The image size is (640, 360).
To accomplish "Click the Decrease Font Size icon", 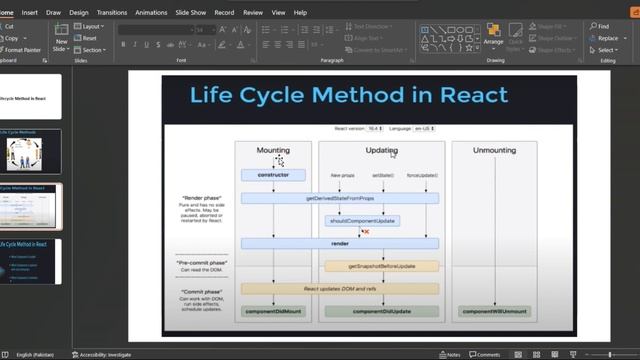I will 235,30.
